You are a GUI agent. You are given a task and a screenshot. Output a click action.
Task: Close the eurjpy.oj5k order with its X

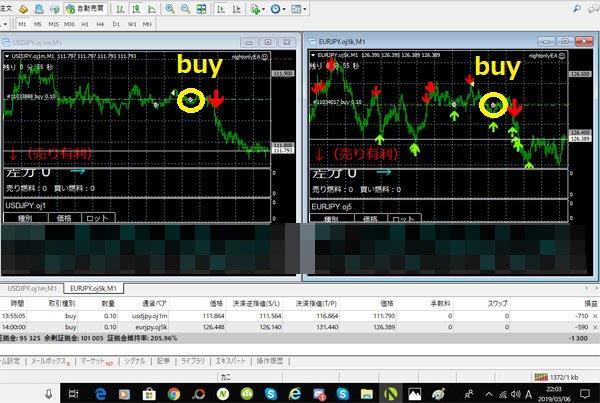click(595, 328)
